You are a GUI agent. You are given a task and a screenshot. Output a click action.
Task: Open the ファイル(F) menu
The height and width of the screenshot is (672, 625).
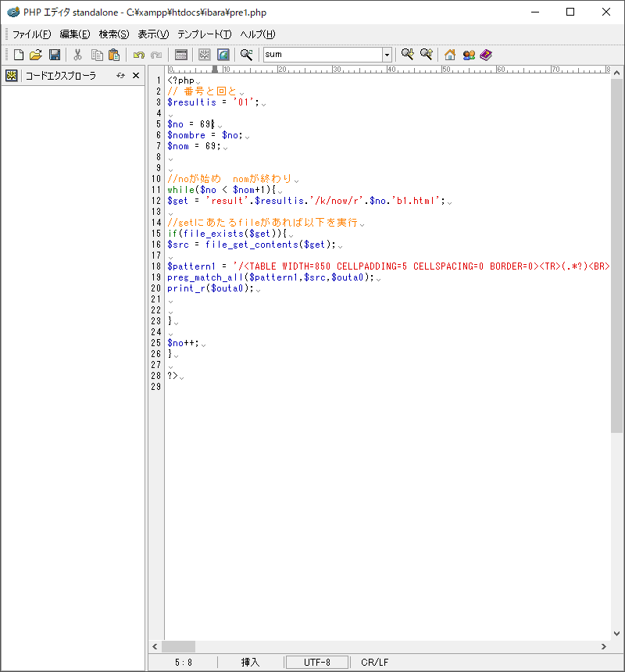coord(31,34)
